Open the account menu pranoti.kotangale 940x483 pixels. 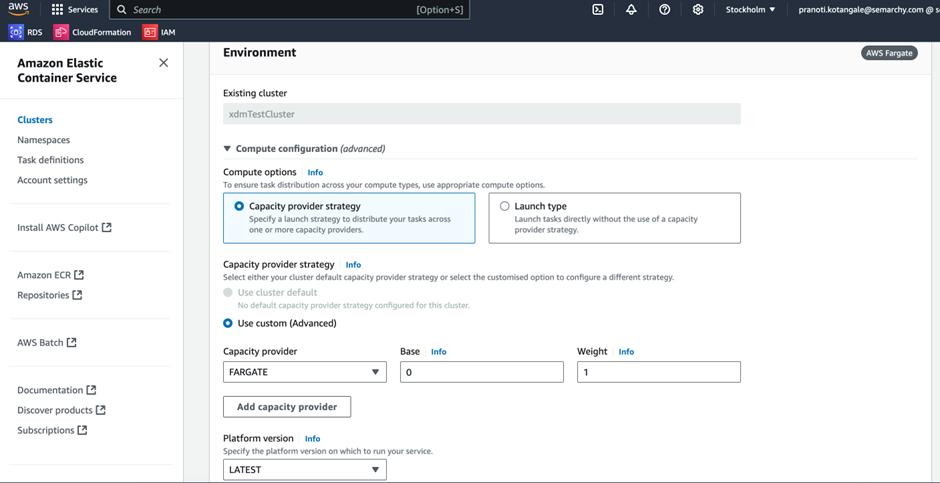(x=869, y=10)
